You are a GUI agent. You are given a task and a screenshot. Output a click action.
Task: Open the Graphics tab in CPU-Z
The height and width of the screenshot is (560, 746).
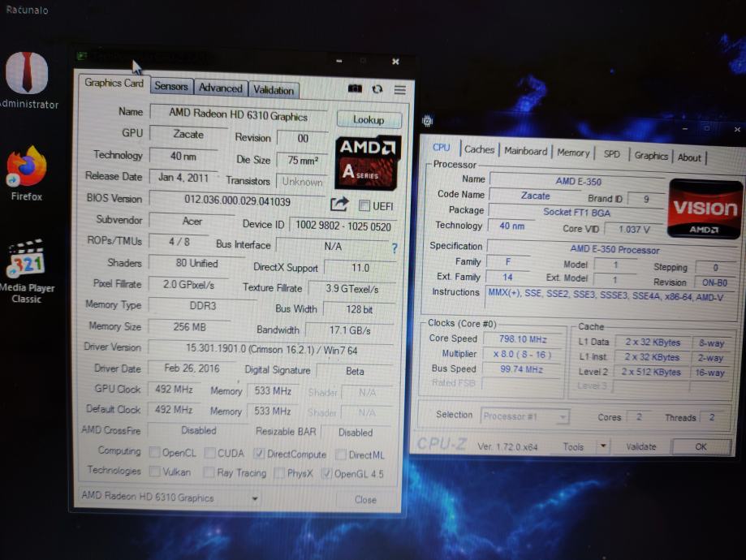(x=651, y=156)
